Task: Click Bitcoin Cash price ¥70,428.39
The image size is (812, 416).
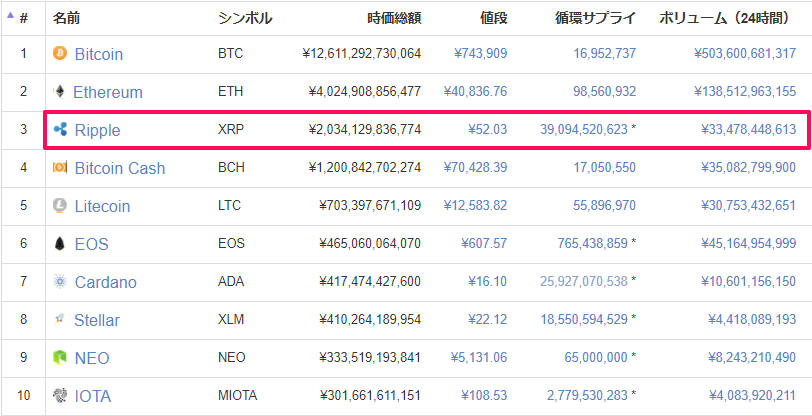Action: pos(475,167)
